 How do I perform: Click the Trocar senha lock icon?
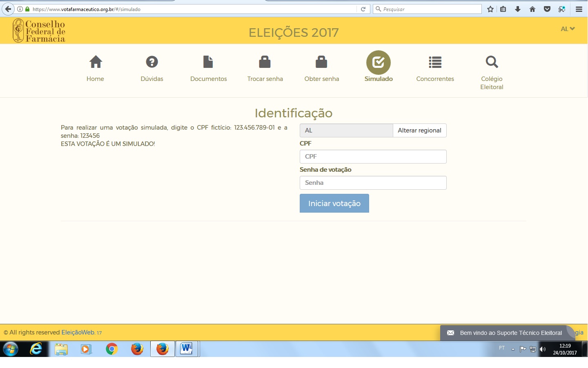(x=265, y=62)
